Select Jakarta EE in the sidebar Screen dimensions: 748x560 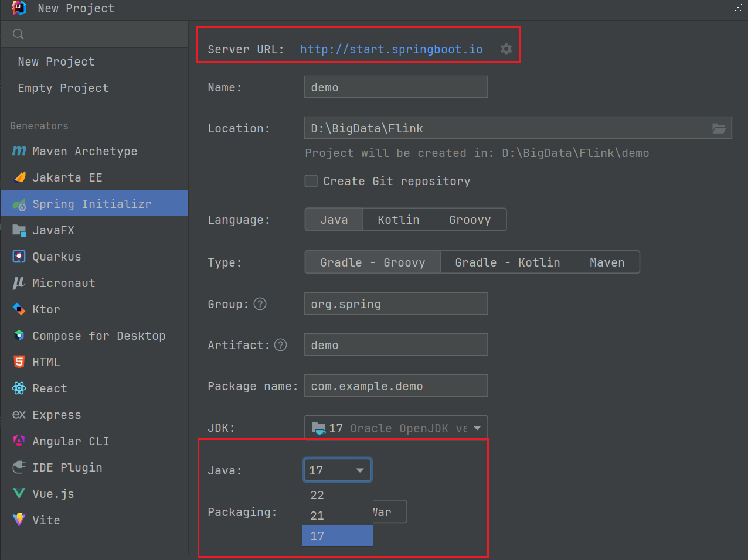(94, 177)
